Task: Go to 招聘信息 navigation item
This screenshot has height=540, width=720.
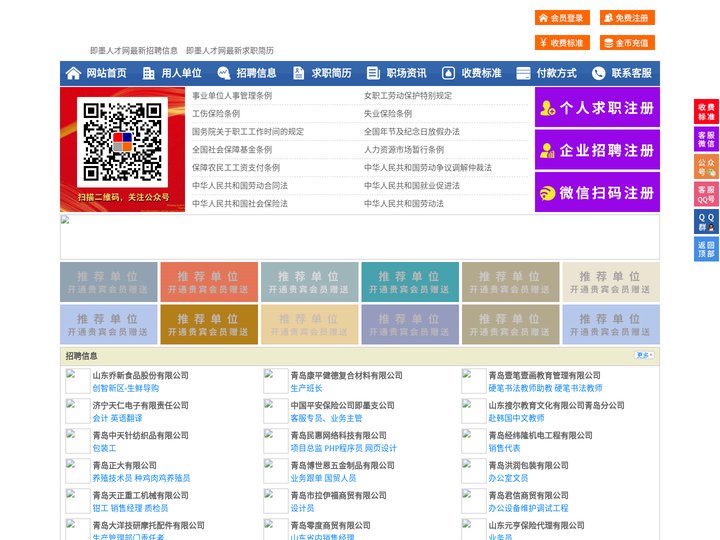Action: [256, 73]
